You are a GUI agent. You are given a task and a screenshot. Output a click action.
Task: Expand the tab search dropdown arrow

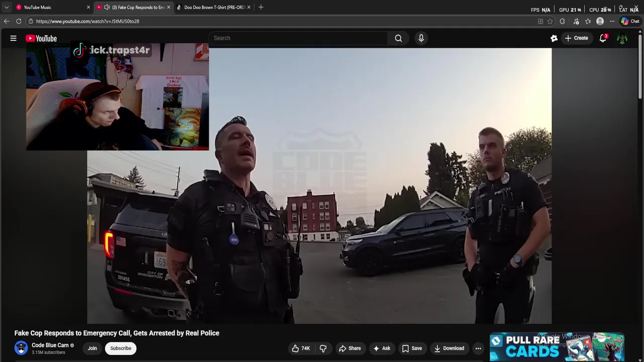7,7
